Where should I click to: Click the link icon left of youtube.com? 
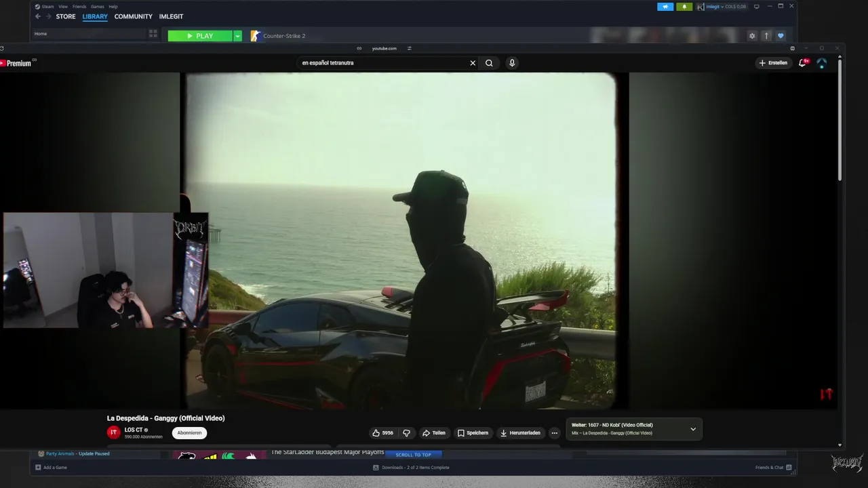tap(359, 48)
